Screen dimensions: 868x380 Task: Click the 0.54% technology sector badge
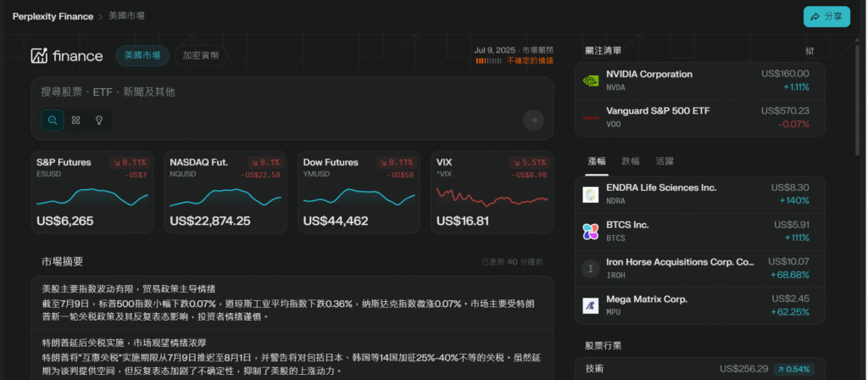795,369
